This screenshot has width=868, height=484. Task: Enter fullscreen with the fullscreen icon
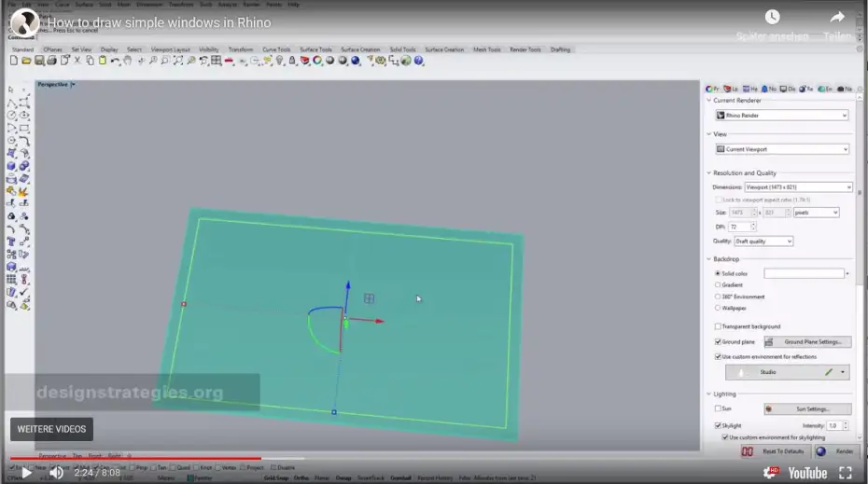click(x=846, y=473)
